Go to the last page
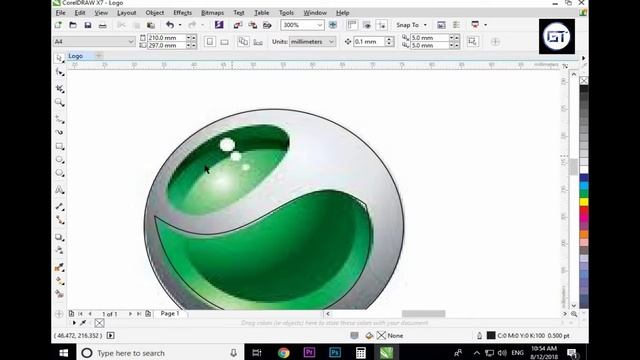640x360 pixels. pos(139,313)
